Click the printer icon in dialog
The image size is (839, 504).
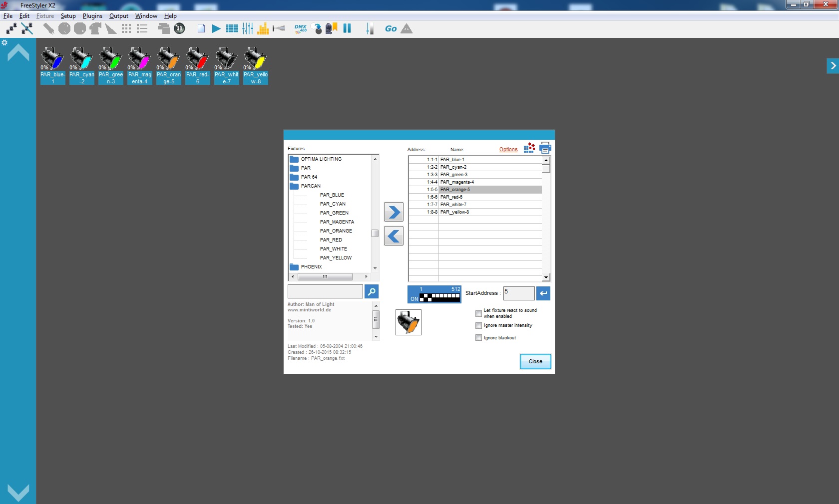(545, 148)
